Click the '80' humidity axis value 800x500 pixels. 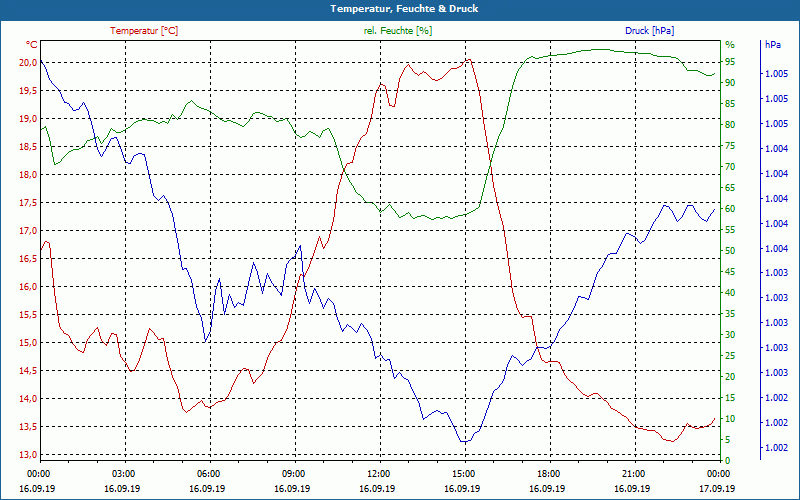click(x=730, y=125)
